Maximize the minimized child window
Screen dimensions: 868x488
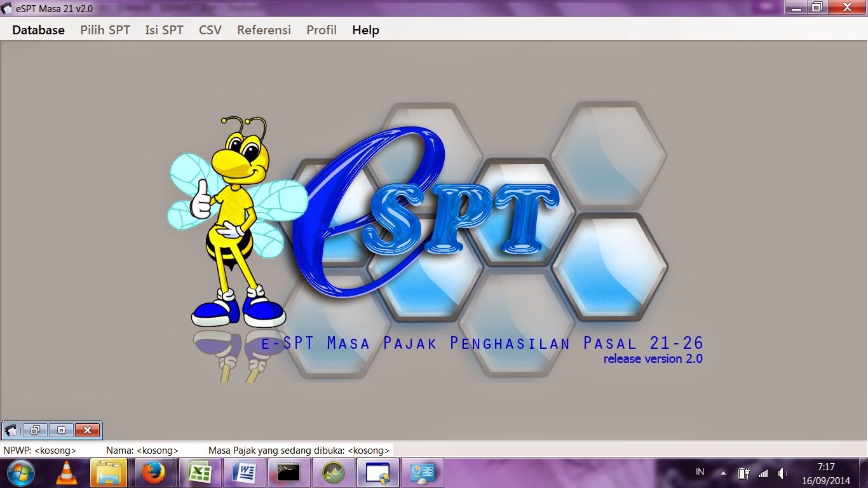tap(61, 430)
